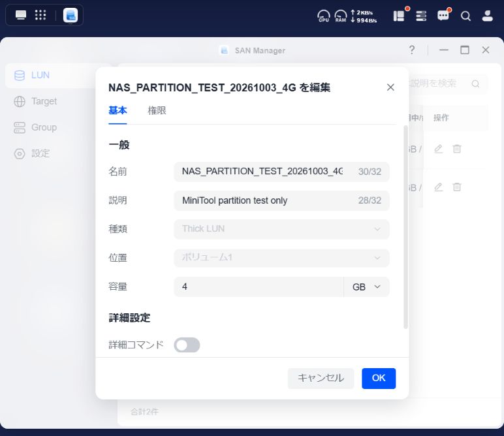Click the 操作 column header
The width and height of the screenshot is (504, 436).
(x=441, y=117)
